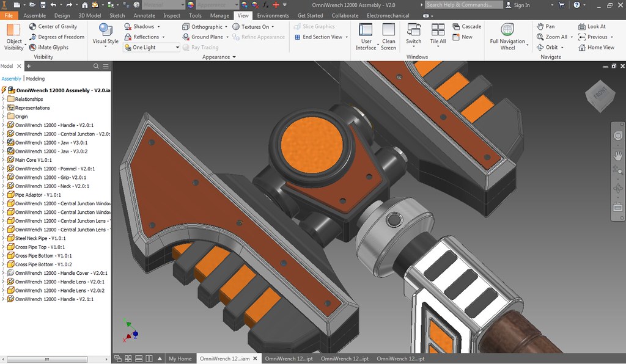
Task: Open the Material dropdown in title bar
Action: [x=163, y=5]
